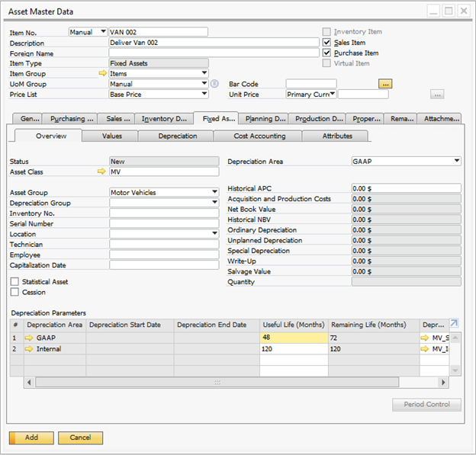476x455 pixels.
Task: Click the Period Control button
Action: tap(426, 405)
